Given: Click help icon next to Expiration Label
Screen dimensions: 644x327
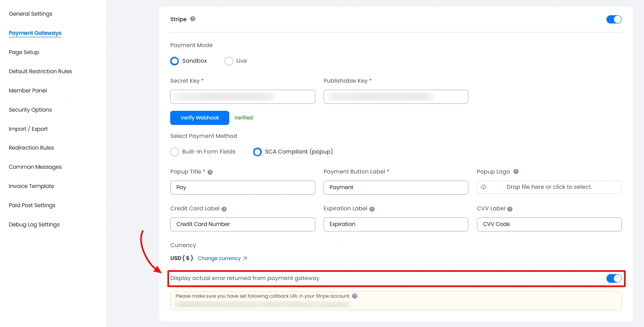Looking at the screenshot, I should (x=372, y=209).
